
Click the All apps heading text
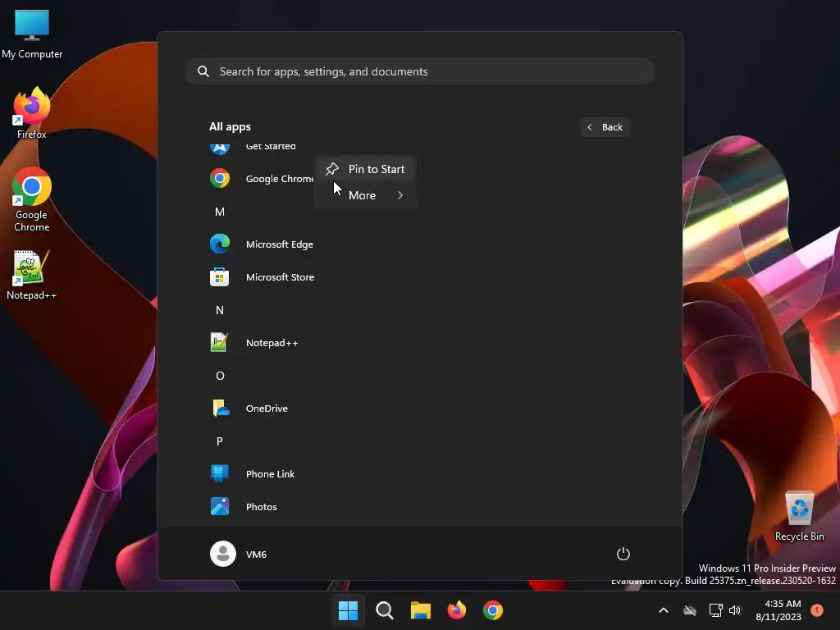[x=230, y=127]
